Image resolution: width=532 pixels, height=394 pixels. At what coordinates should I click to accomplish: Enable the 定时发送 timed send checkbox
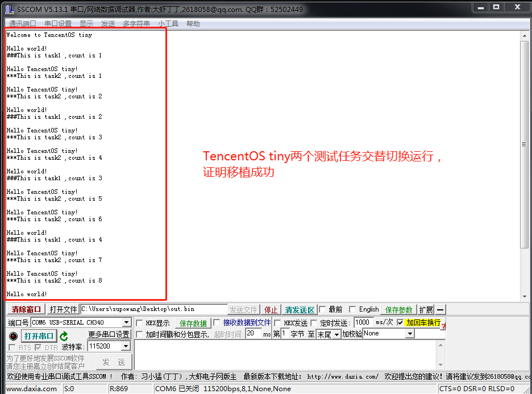coord(314,323)
